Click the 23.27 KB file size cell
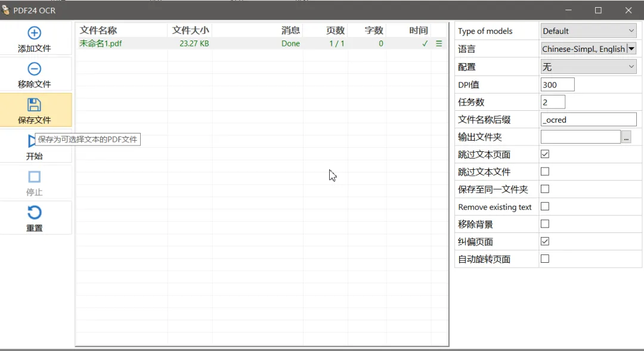This screenshot has width=644, height=351. tap(194, 44)
